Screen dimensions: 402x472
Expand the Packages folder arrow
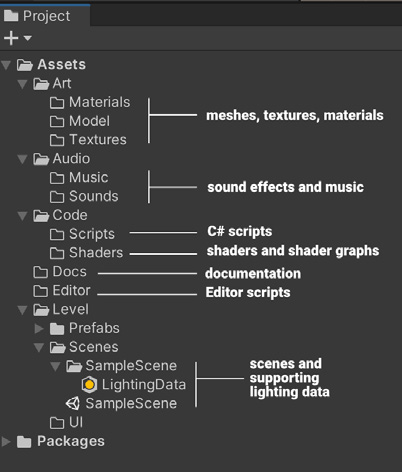pyautogui.click(x=6, y=442)
